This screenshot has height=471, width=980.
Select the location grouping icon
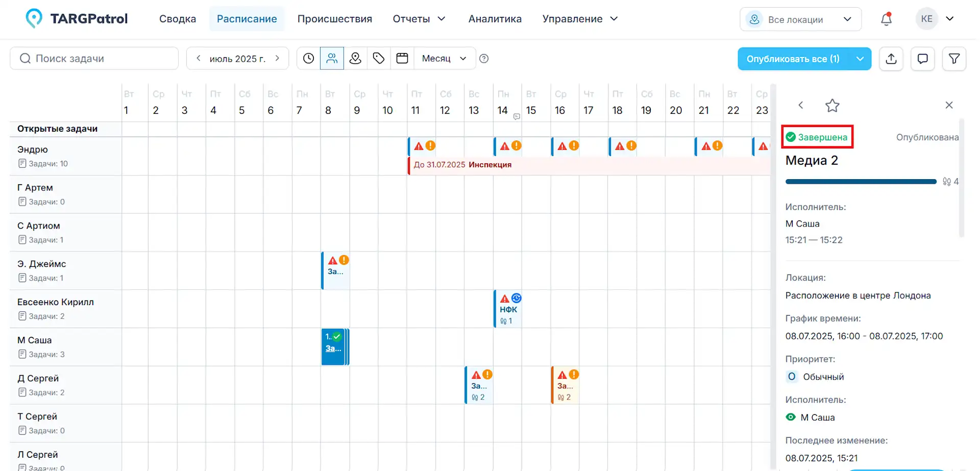pyautogui.click(x=356, y=58)
